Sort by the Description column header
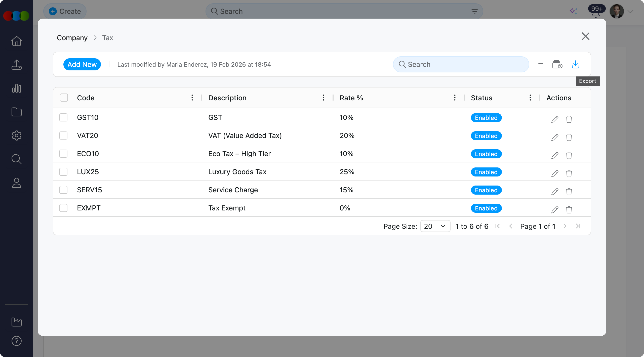Image resolution: width=644 pixels, height=357 pixels. click(227, 98)
